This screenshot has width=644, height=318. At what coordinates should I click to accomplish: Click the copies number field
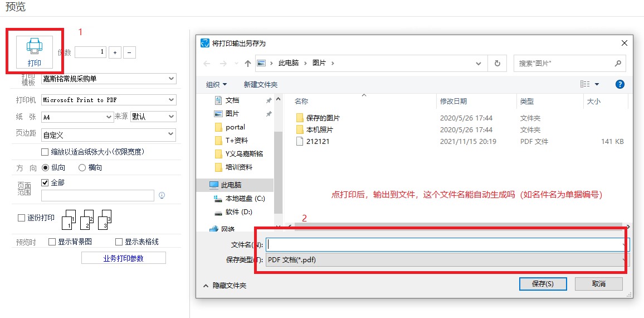click(90, 52)
